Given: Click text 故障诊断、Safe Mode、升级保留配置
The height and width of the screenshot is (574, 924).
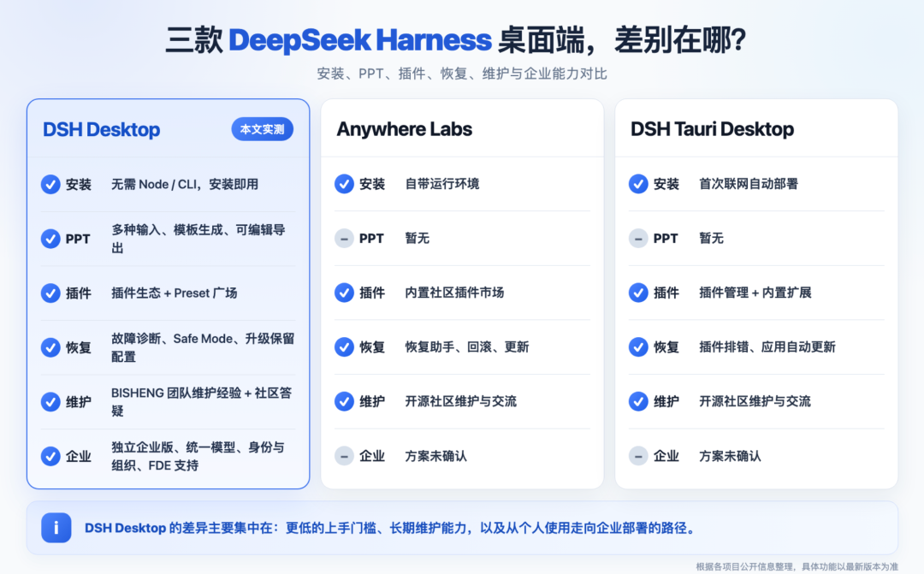Looking at the screenshot, I should tap(203, 347).
